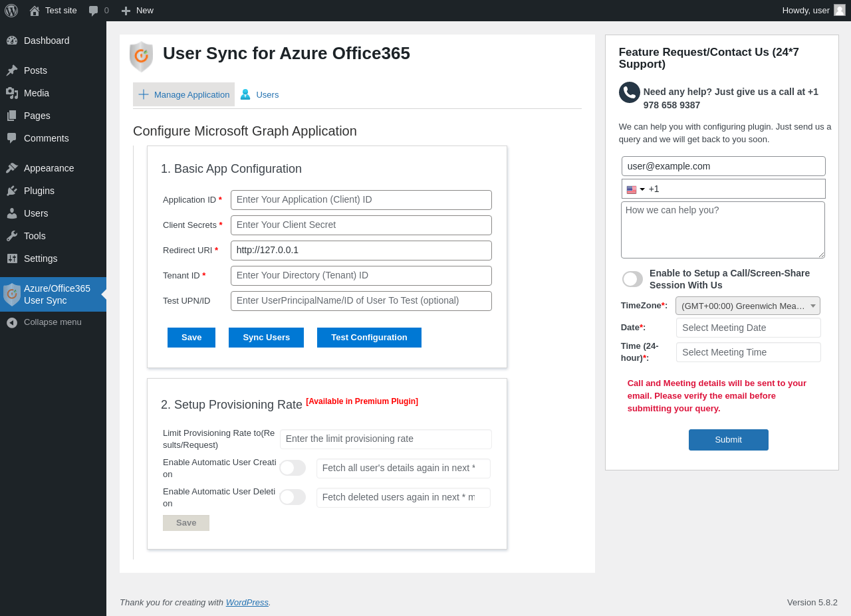Click the Sync Users button

point(266,338)
